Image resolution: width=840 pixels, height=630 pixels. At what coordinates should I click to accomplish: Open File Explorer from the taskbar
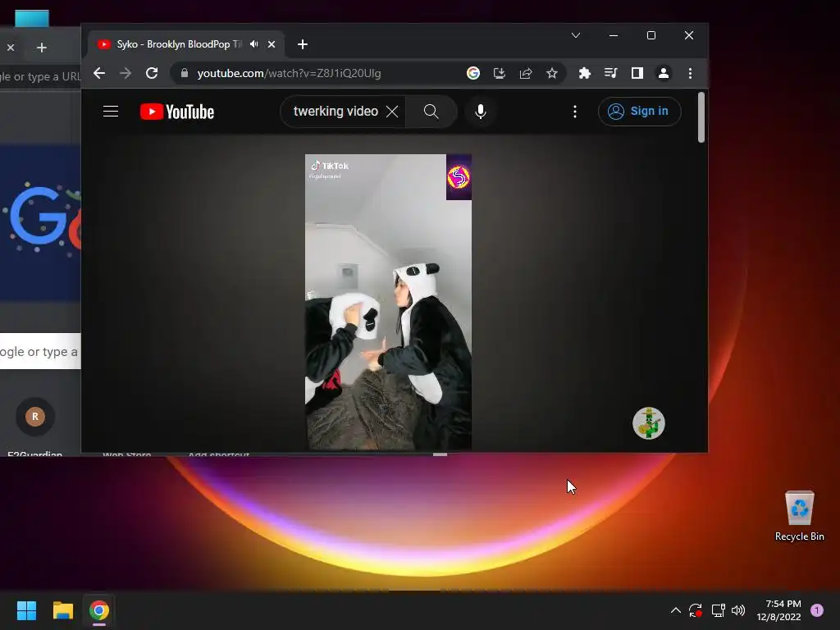click(62, 610)
